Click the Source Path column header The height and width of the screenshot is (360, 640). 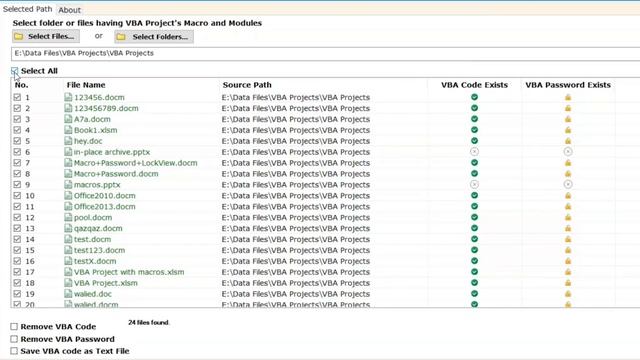[x=247, y=85]
